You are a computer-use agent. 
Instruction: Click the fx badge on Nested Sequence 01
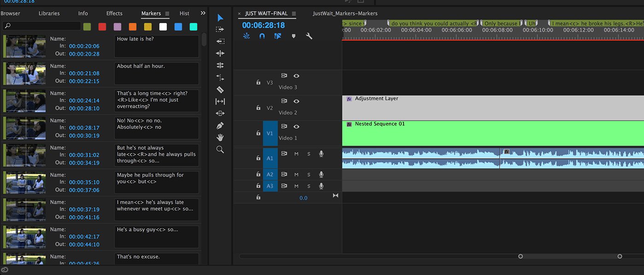[349, 124]
